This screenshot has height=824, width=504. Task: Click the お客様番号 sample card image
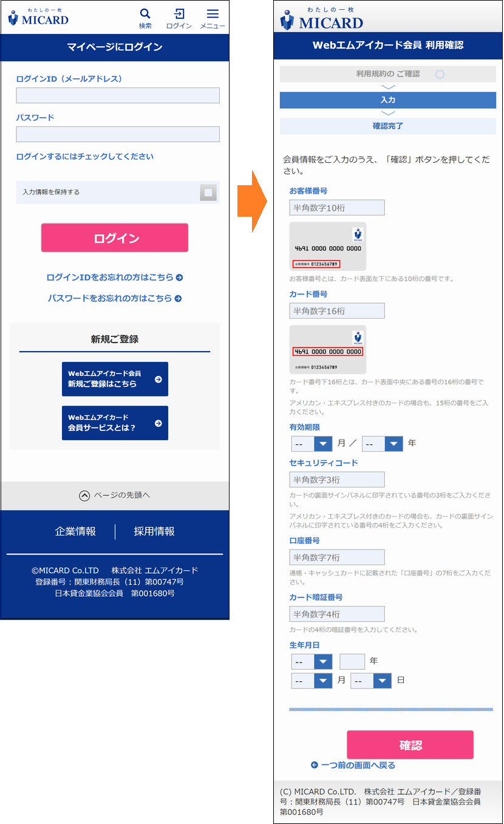point(328,247)
